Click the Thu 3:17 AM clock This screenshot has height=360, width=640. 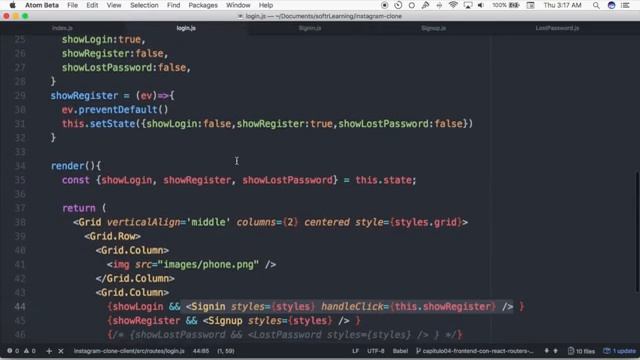tap(562, 5)
